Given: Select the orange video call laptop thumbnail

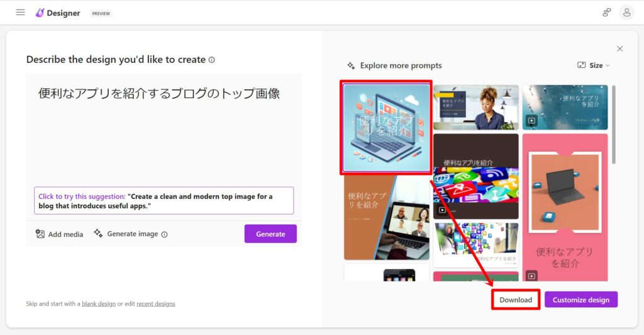Looking at the screenshot, I should coord(387,218).
